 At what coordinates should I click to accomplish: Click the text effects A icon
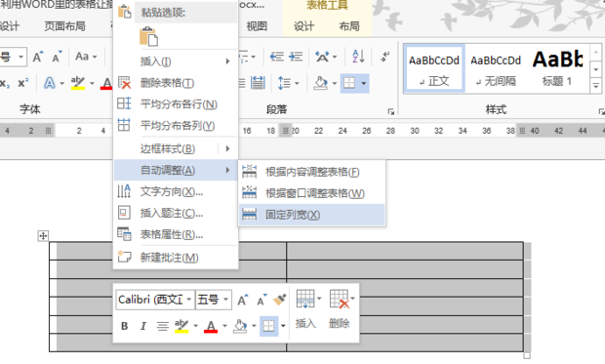click(50, 83)
